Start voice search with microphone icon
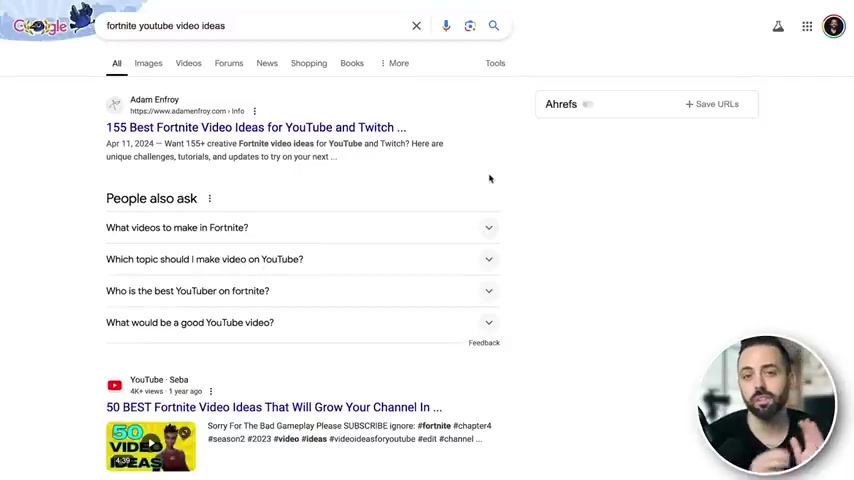Screen dimensions: 854x480 [x=446, y=26]
